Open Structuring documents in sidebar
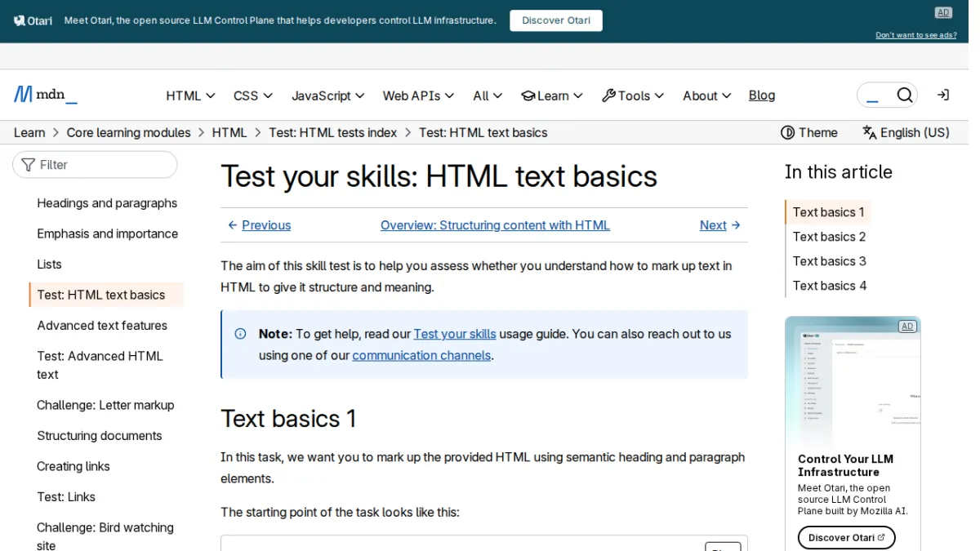980x551 pixels. click(x=100, y=436)
